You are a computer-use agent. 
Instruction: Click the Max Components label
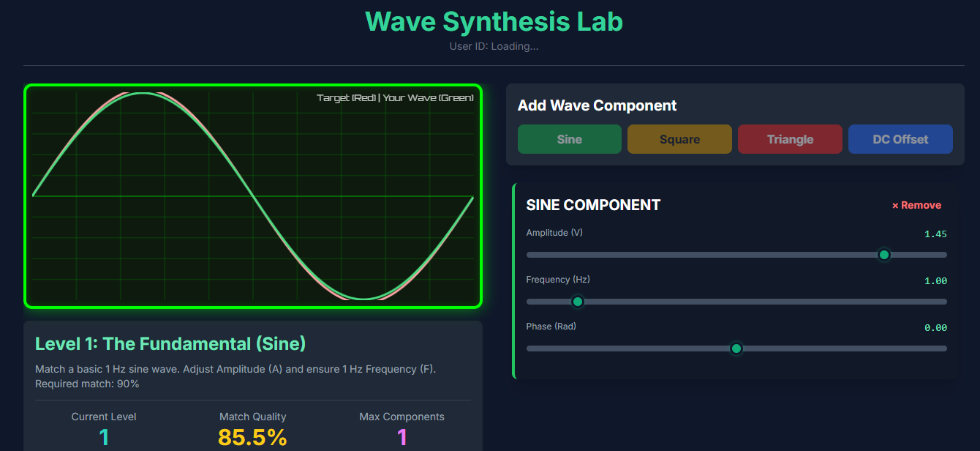coord(402,417)
